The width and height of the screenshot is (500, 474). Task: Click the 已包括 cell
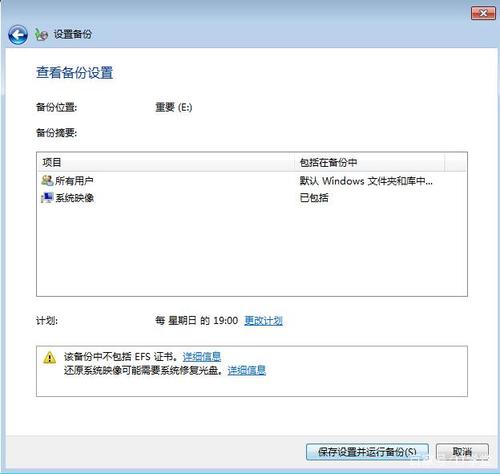point(314,198)
